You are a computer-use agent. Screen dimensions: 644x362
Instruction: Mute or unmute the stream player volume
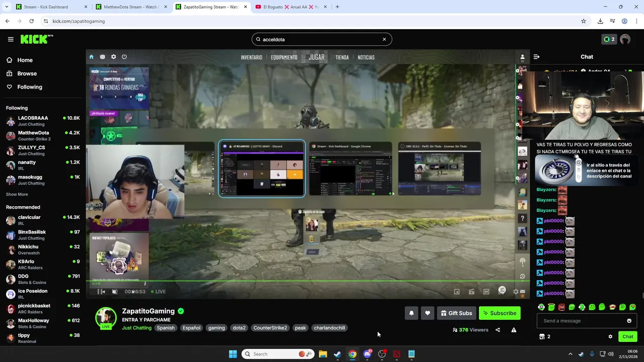click(115, 292)
